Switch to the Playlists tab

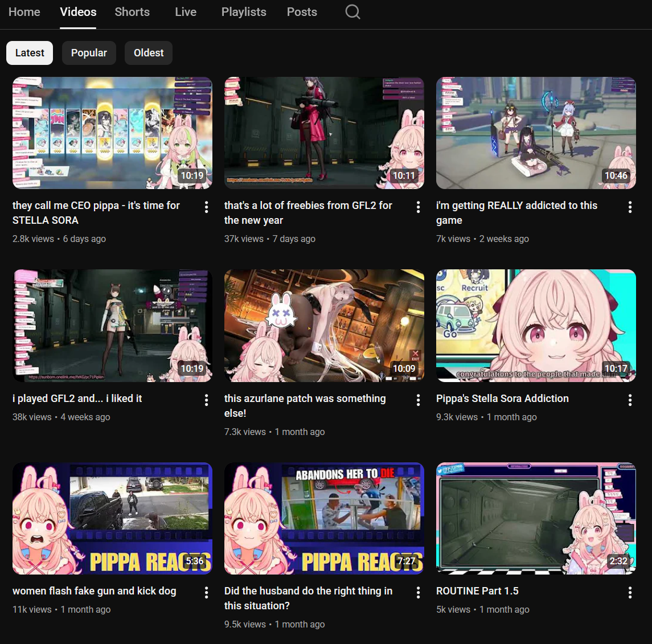pyautogui.click(x=244, y=12)
